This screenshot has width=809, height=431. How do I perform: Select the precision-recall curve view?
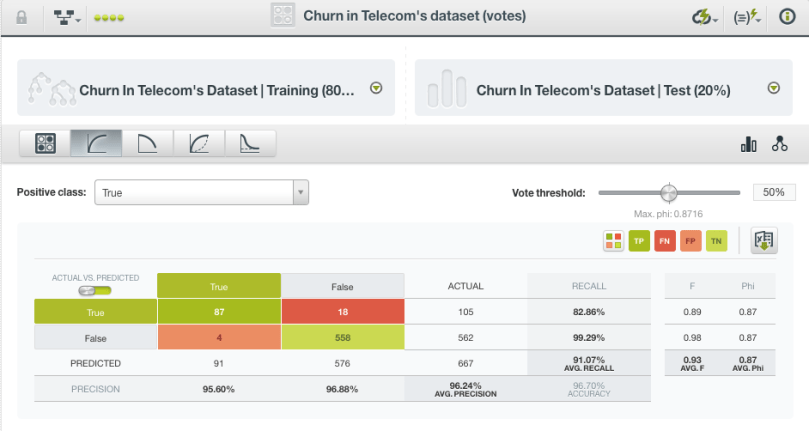147,144
